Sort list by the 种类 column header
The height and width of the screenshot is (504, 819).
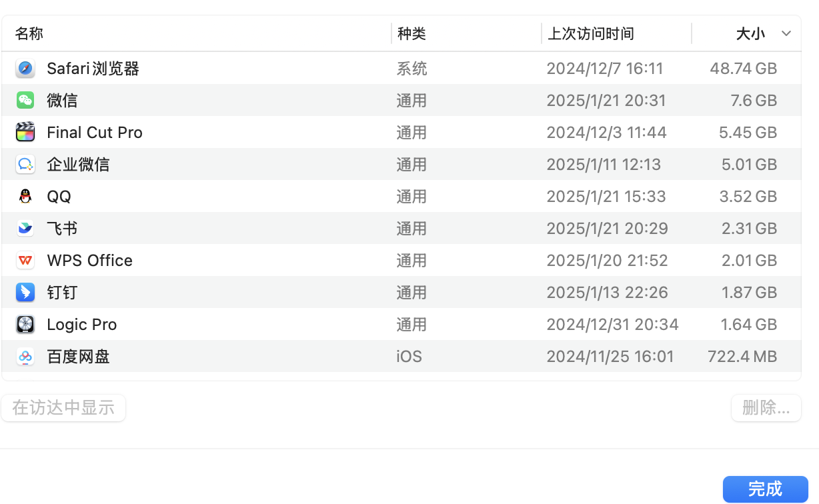click(412, 34)
